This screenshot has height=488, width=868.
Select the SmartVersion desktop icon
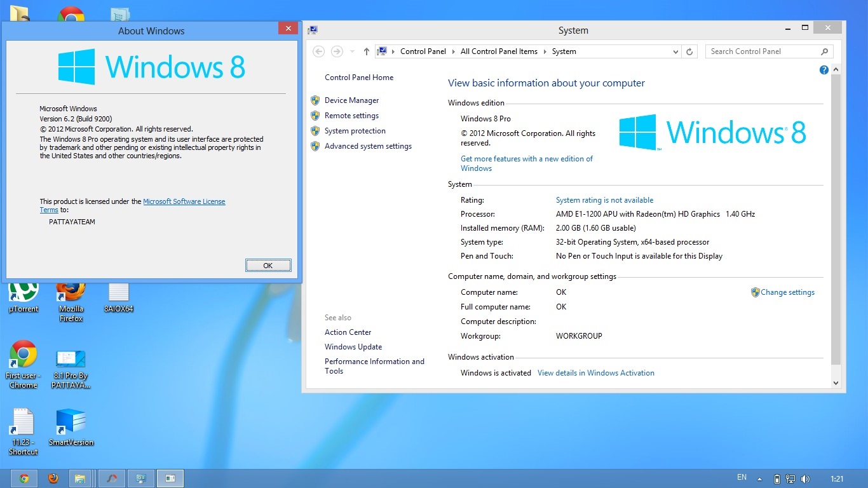pyautogui.click(x=71, y=428)
